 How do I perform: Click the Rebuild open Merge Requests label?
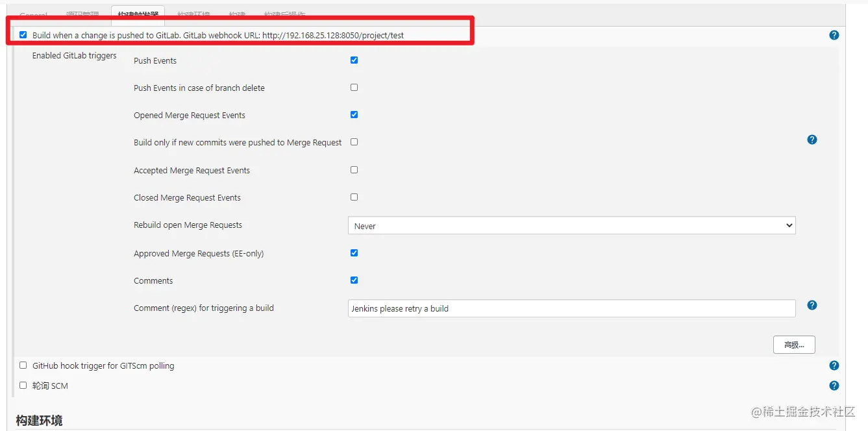click(x=188, y=225)
